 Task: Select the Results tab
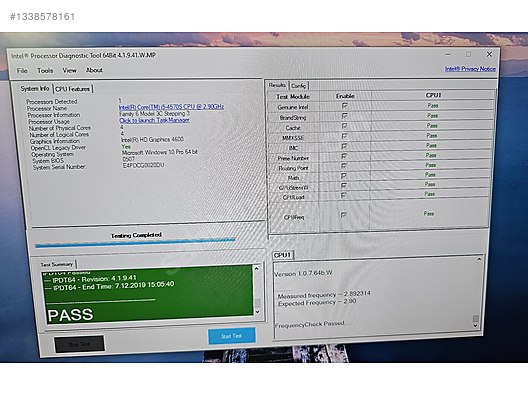click(x=277, y=85)
